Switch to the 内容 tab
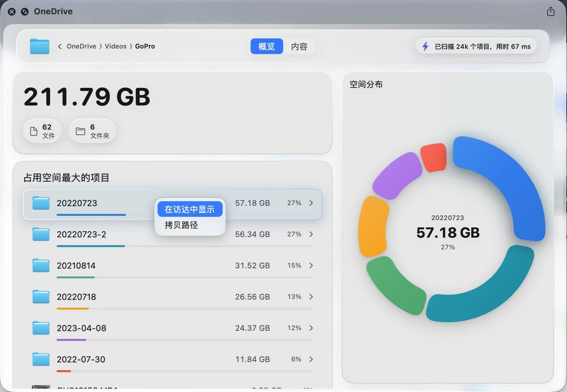 pyautogui.click(x=299, y=46)
